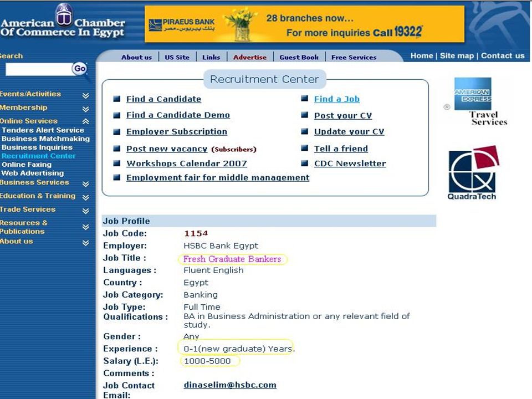Click the Trade Services sidebar heading
Screen dimensions: 532x399
coord(28,209)
